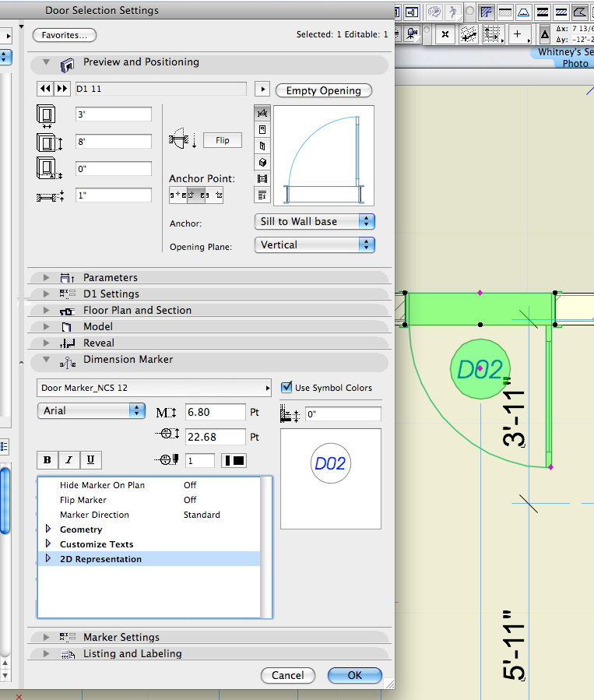Image resolution: width=594 pixels, height=700 pixels.
Task: Select the 3D view preview icon
Action: point(262,162)
